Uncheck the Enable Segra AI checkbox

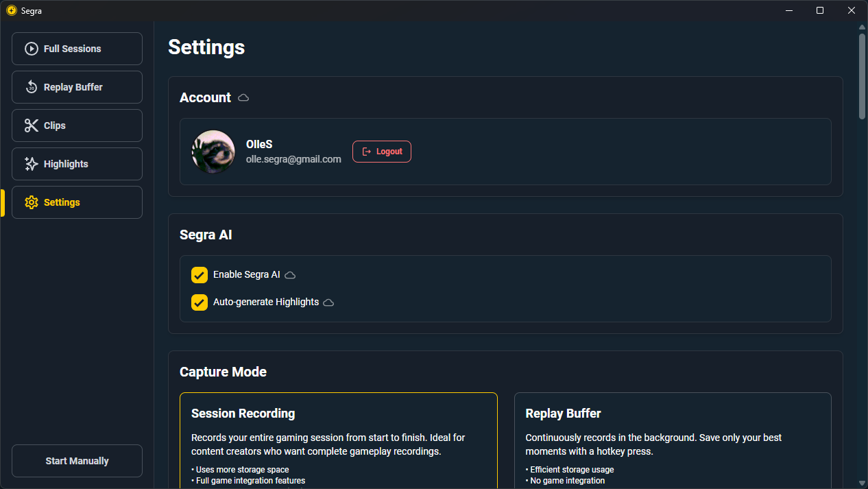(200, 275)
